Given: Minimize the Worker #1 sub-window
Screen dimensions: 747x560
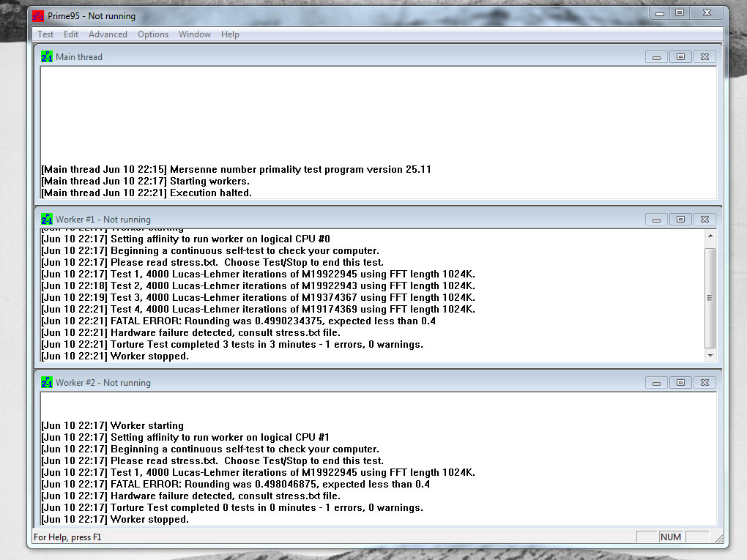Looking at the screenshot, I should coord(656,220).
